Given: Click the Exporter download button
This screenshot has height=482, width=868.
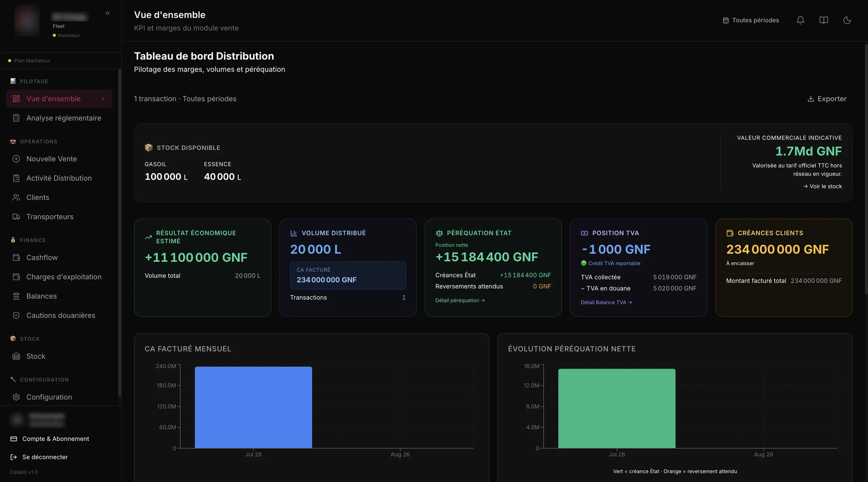Looking at the screenshot, I should [x=827, y=99].
